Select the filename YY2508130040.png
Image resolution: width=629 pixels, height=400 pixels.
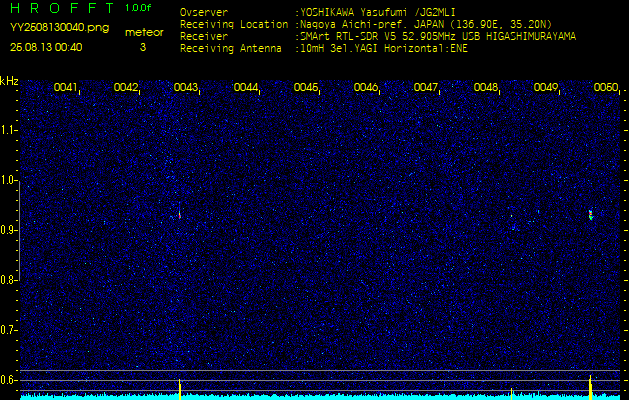click(x=59, y=28)
